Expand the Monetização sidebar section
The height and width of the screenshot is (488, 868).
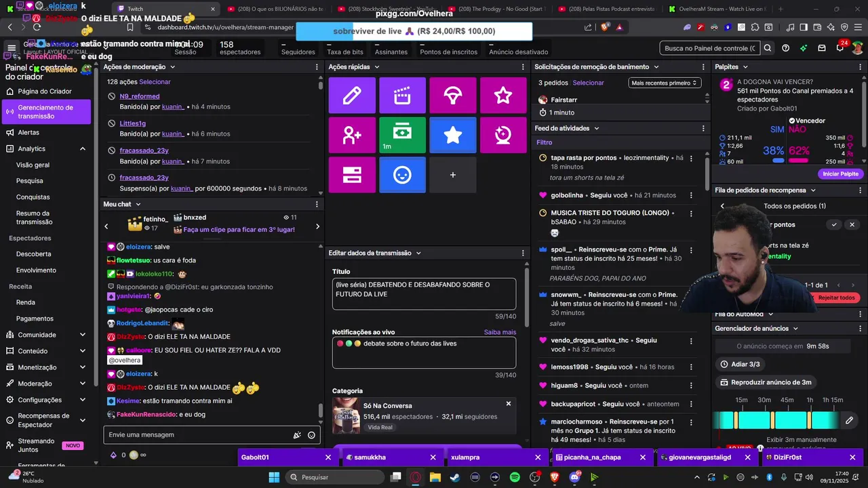(x=83, y=367)
